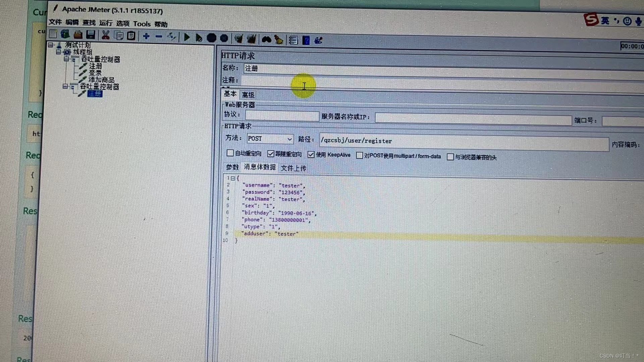Save the test plan via floppy icon

click(x=91, y=35)
